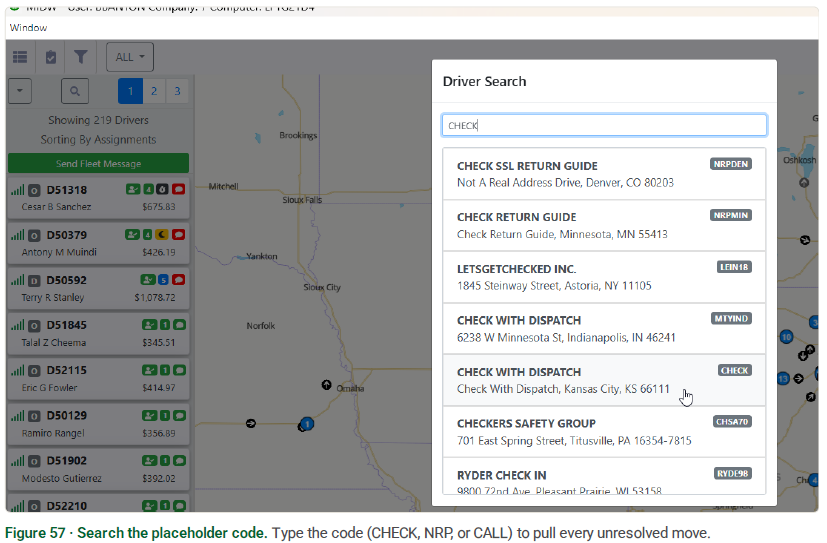Open green chat icon for D51845
Screen dimensions: 827x543
tap(179, 325)
